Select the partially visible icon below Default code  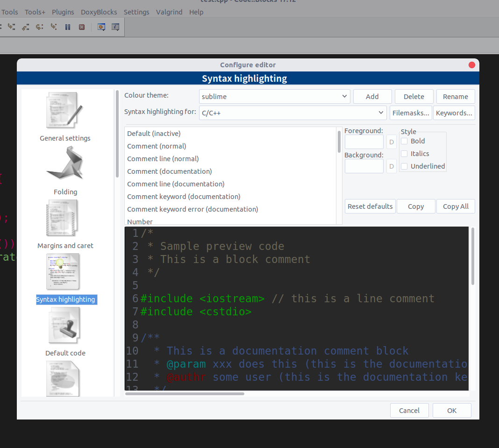[63, 378]
